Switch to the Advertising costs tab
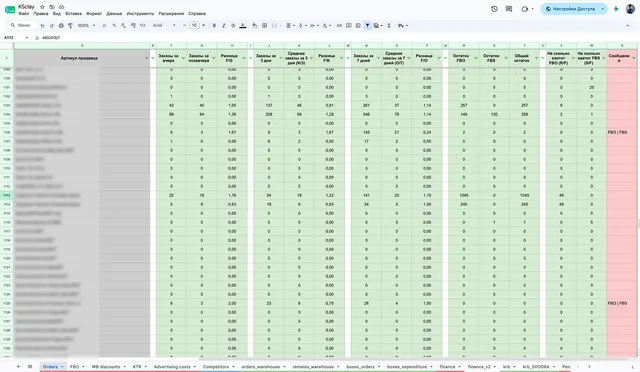This screenshot has height=372, width=640. pos(172,367)
